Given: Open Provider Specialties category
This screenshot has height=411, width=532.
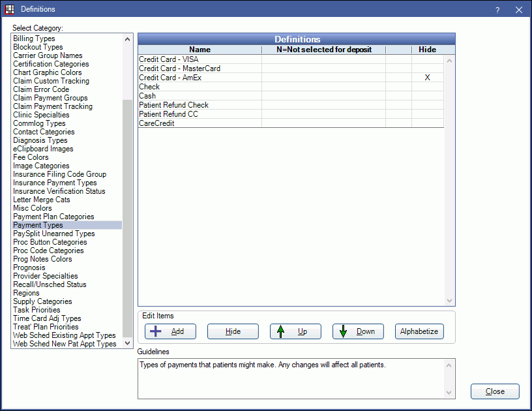Looking at the screenshot, I should click(67, 276).
